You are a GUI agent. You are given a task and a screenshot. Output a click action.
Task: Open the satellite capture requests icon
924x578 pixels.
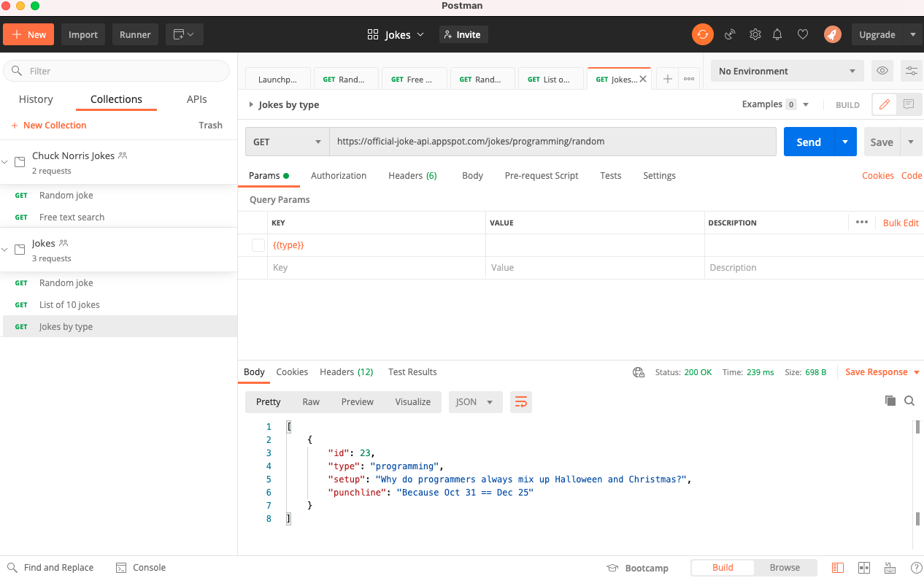730,34
